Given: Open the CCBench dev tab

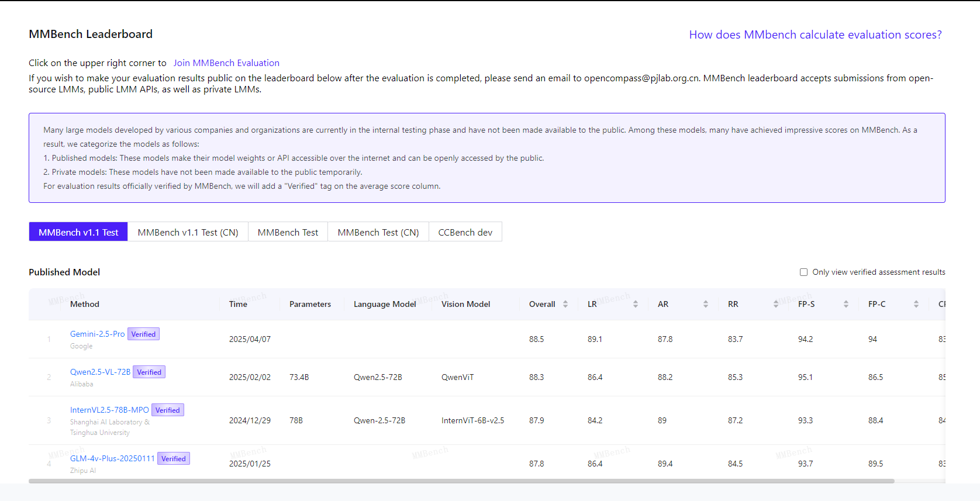Looking at the screenshot, I should pos(465,232).
